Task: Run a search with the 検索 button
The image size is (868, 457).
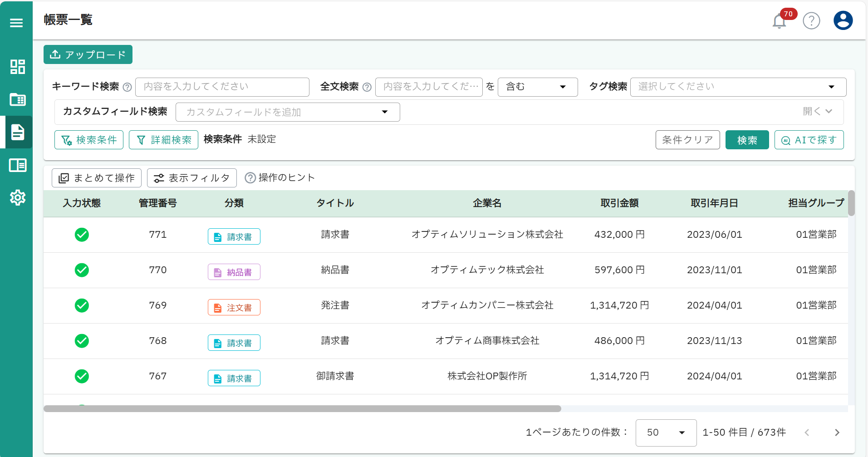Action: coord(747,140)
